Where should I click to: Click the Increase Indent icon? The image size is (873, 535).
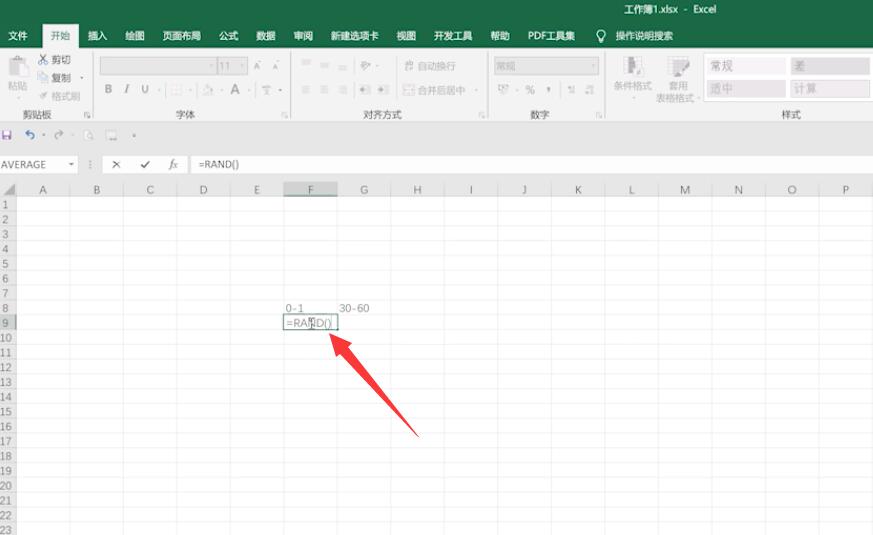(x=383, y=89)
